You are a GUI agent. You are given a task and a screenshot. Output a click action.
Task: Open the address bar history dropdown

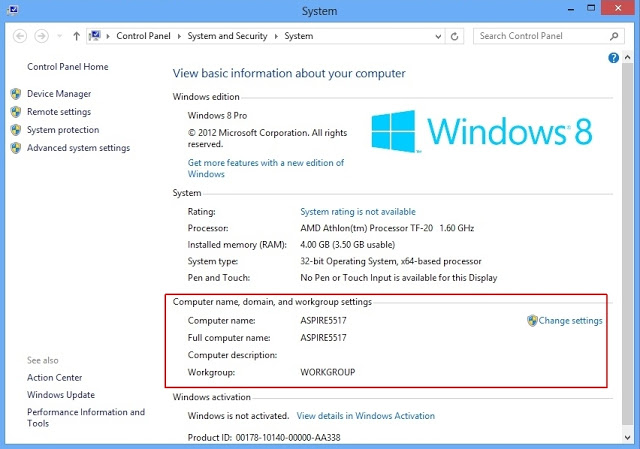click(x=438, y=36)
